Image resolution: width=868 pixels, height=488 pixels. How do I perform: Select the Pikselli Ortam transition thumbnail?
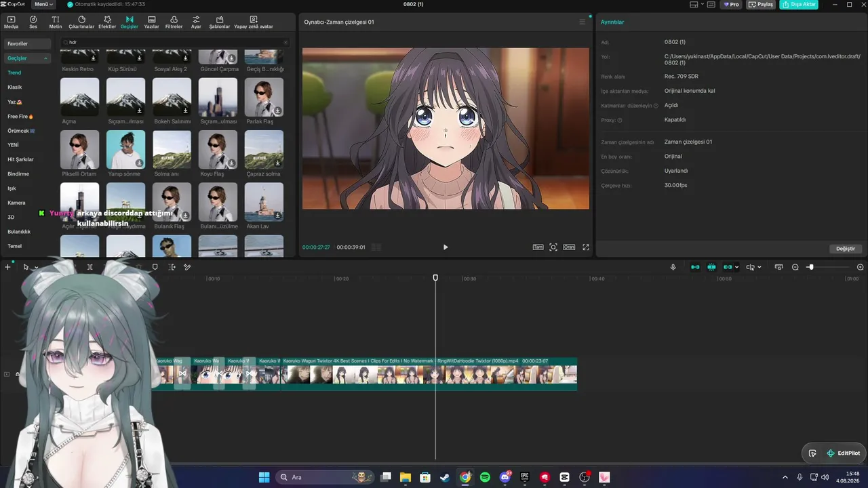coord(79,149)
